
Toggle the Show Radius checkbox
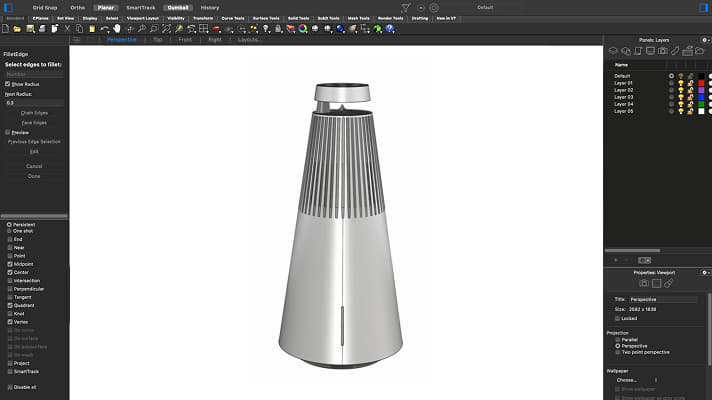click(8, 84)
